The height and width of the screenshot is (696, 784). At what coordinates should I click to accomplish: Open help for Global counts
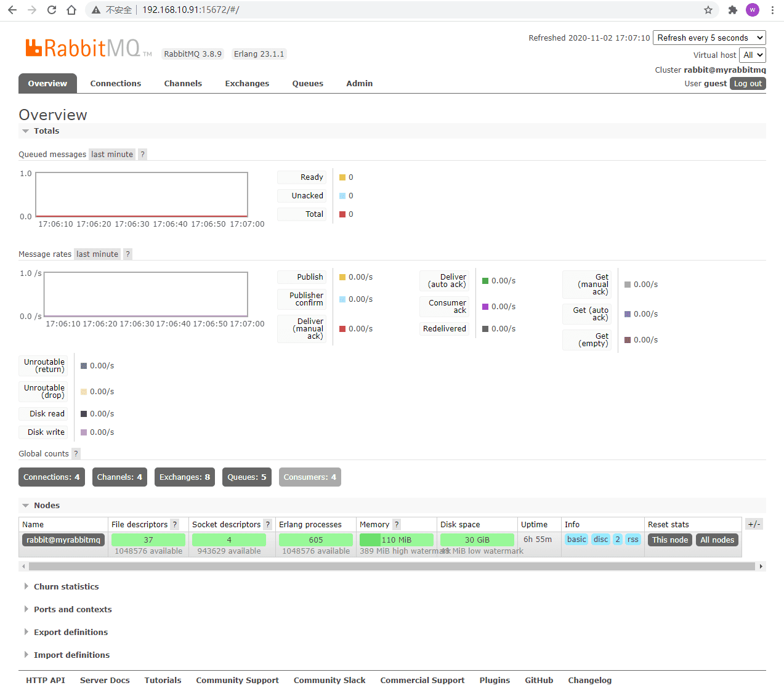pos(76,454)
